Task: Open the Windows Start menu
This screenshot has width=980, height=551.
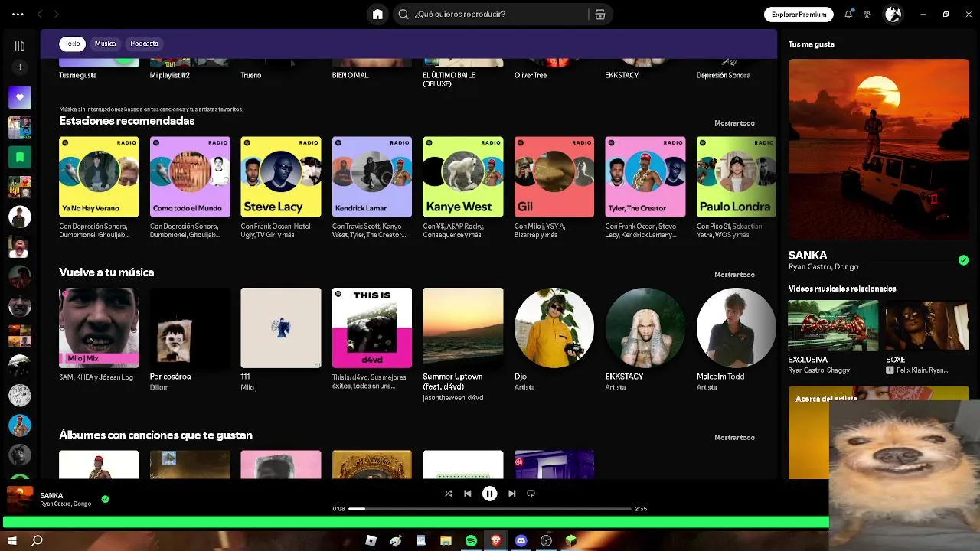Action: (x=12, y=541)
